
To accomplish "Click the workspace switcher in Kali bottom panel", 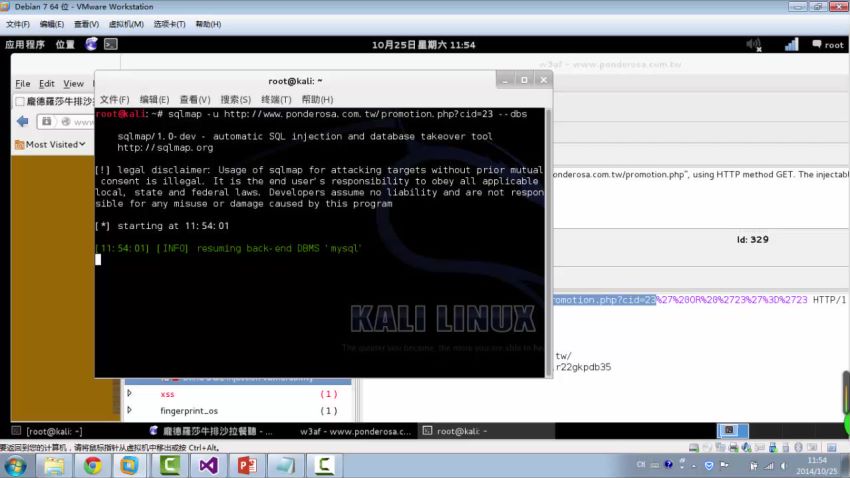I will pyautogui.click(x=733, y=430).
